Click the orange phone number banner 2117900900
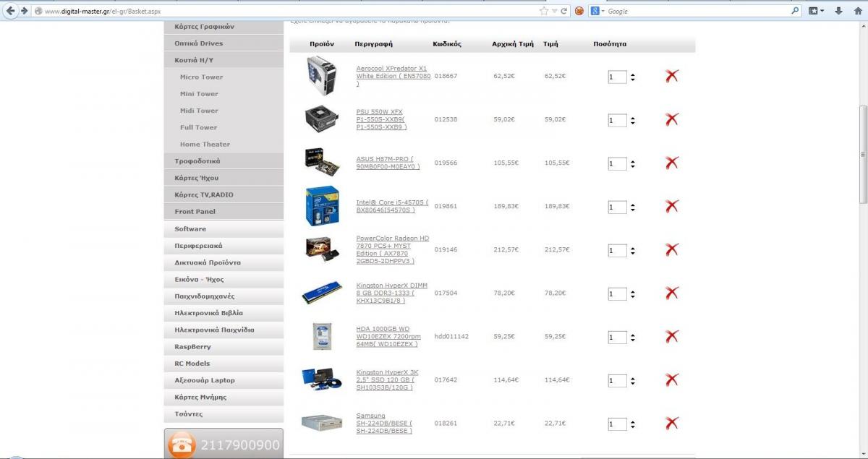 click(x=224, y=444)
